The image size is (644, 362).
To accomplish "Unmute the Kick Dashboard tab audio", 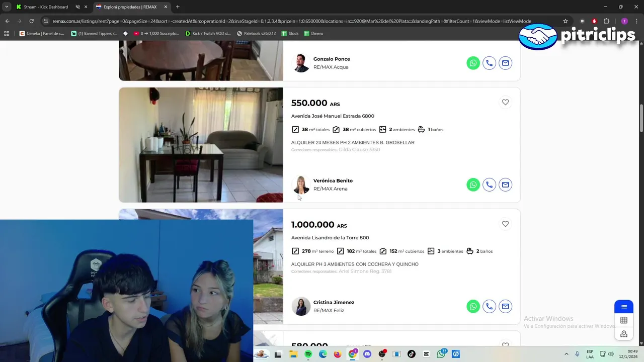I will [77, 7].
